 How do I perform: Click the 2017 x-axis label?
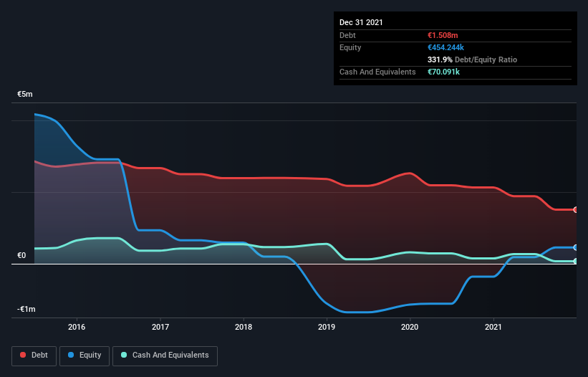coord(160,327)
